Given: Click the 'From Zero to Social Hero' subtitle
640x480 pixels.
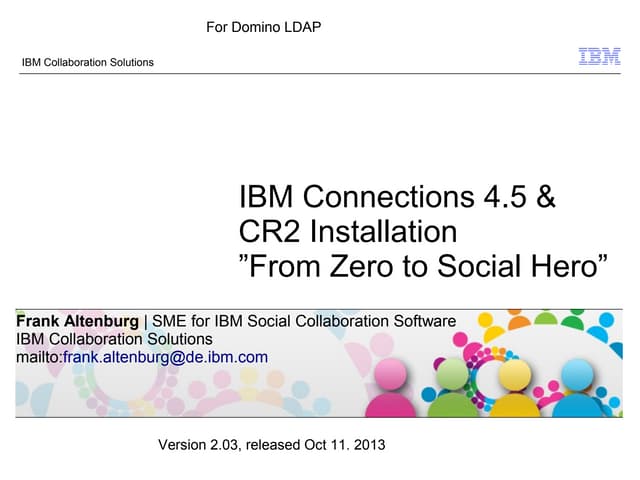Looking at the screenshot, I should (x=422, y=267).
